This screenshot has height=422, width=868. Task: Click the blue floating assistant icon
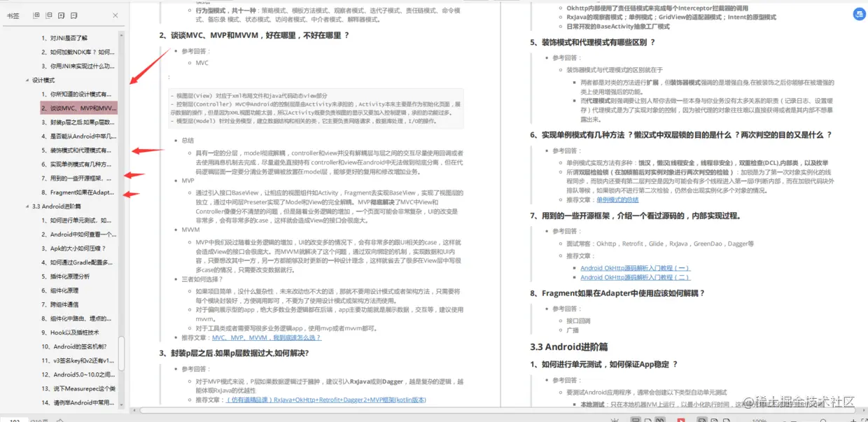pos(859,14)
